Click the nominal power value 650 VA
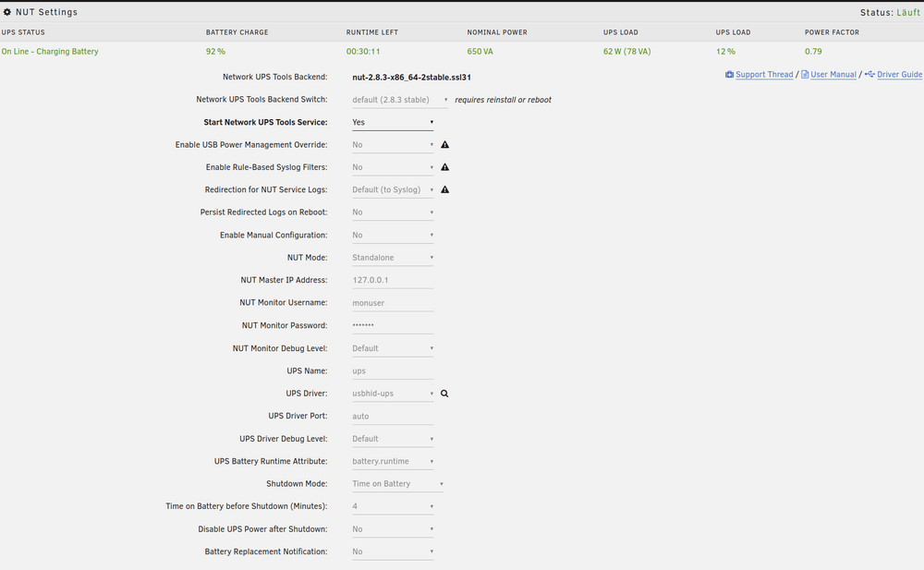 pyautogui.click(x=480, y=52)
